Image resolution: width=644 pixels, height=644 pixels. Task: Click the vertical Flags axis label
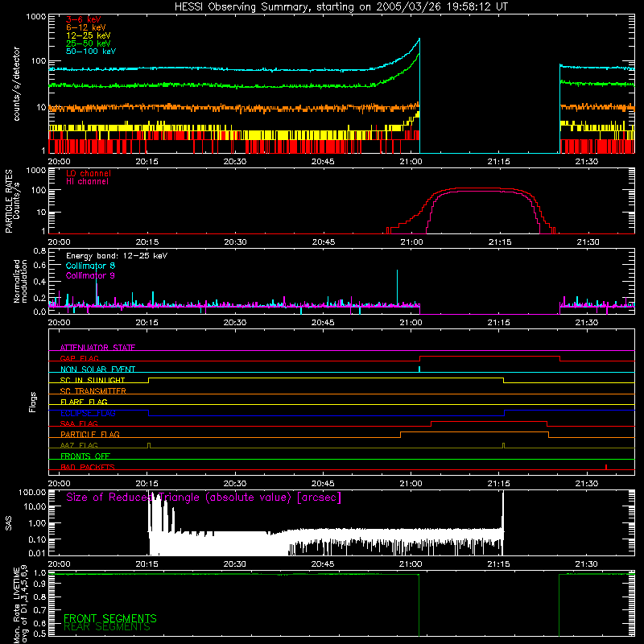point(33,402)
